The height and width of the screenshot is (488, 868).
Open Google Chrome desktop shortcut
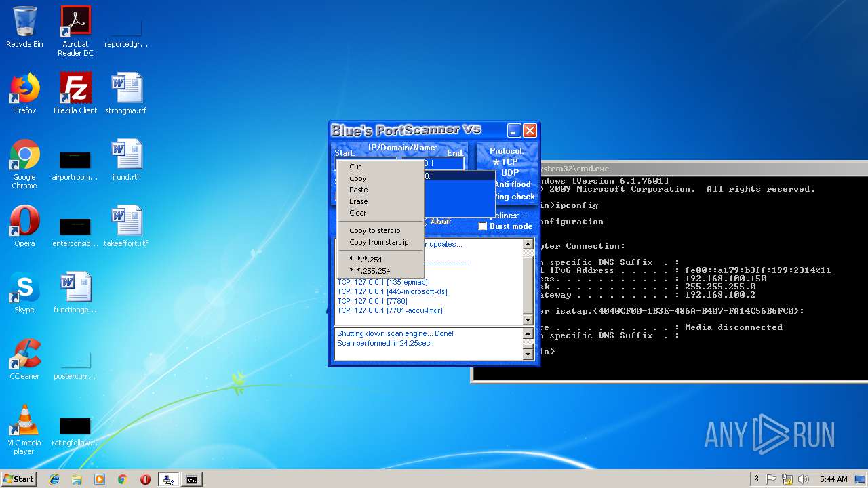[x=24, y=164]
